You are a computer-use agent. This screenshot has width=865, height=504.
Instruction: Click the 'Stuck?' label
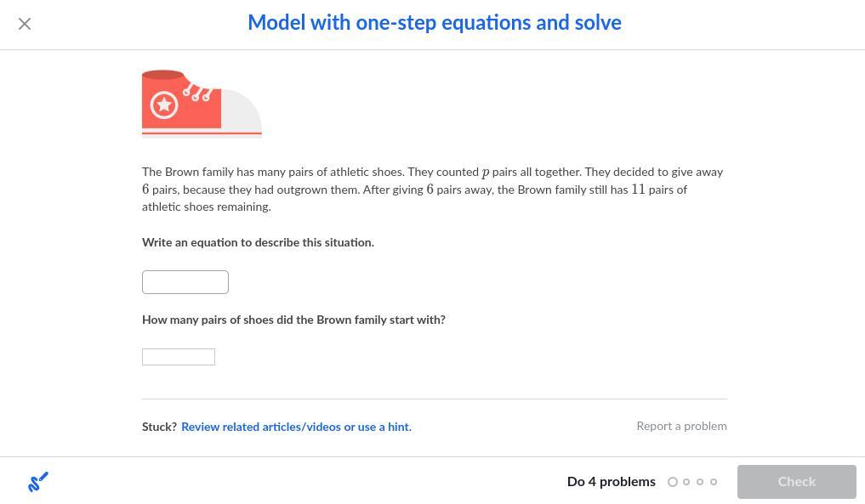click(x=159, y=427)
